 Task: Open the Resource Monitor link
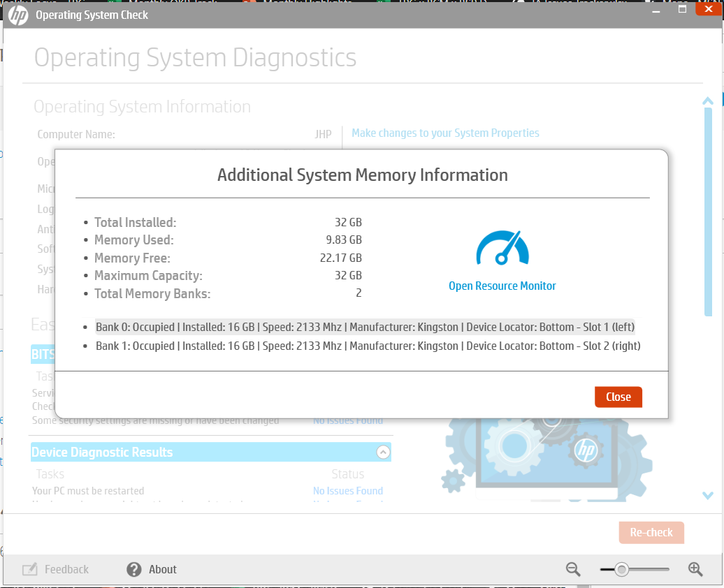tap(502, 286)
